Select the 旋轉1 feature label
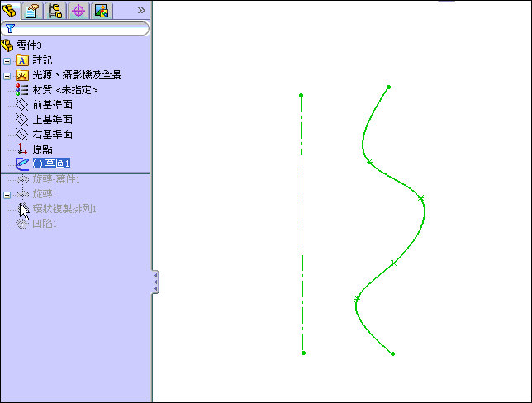Viewport: 532px width, 403px height. click(x=45, y=194)
